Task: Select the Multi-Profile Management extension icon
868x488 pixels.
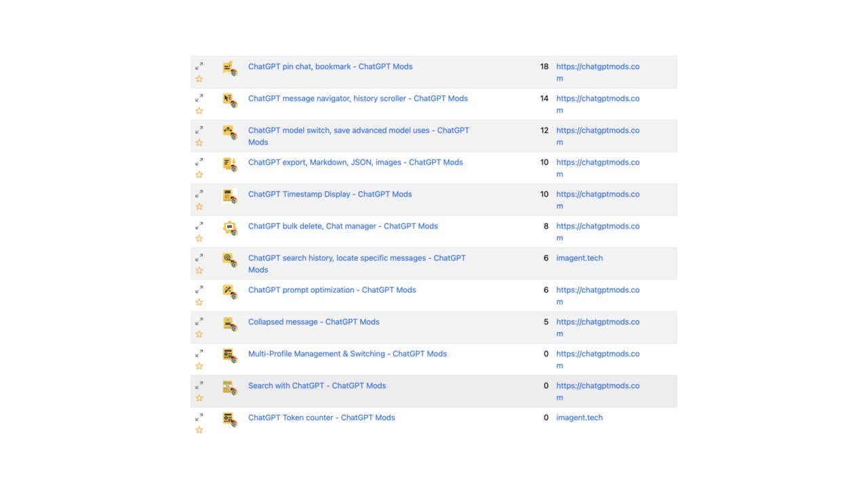Action: point(230,354)
